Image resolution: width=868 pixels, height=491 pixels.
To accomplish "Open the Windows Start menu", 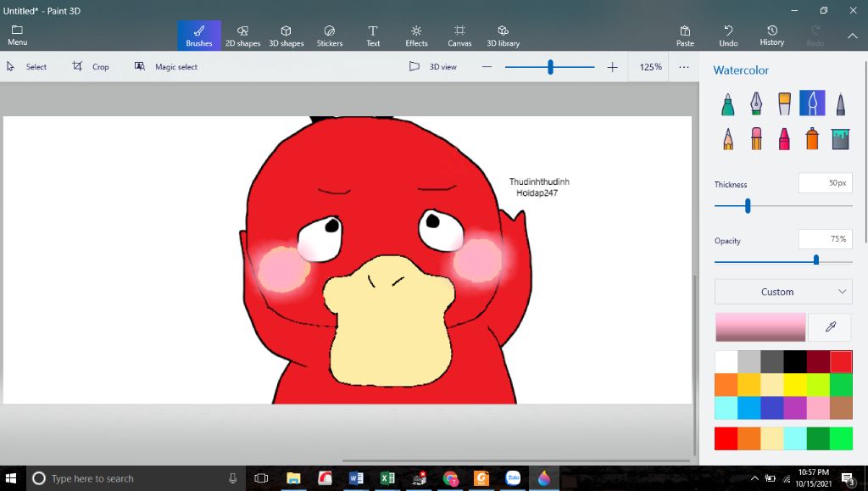I will tap(11, 478).
